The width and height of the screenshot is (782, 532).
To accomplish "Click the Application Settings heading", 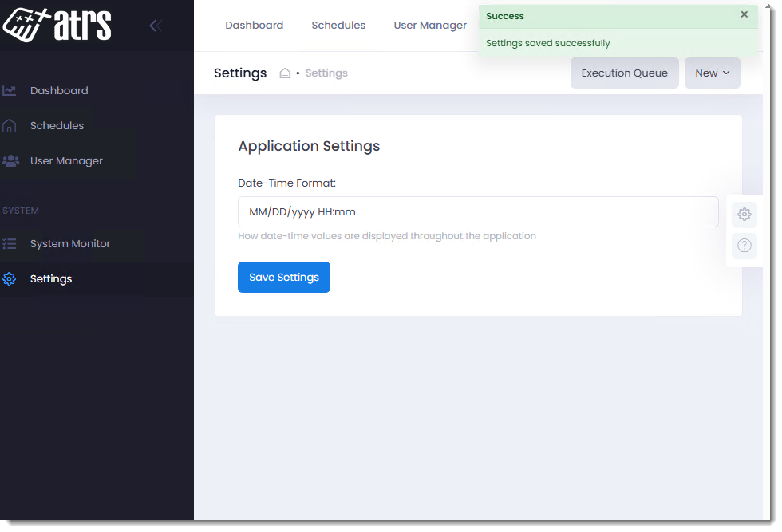I will [x=309, y=146].
